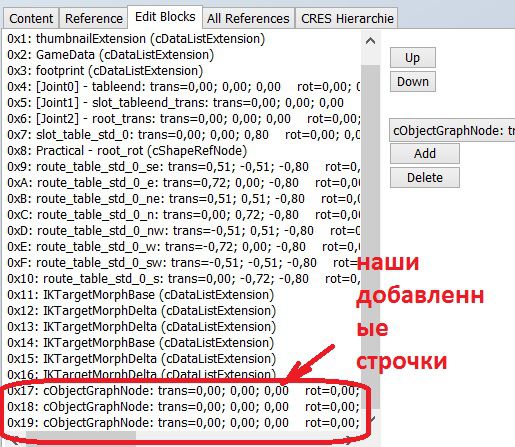Select row 0x12: IKTargetMorphDelta
The image size is (515, 447).
(x=182, y=311)
